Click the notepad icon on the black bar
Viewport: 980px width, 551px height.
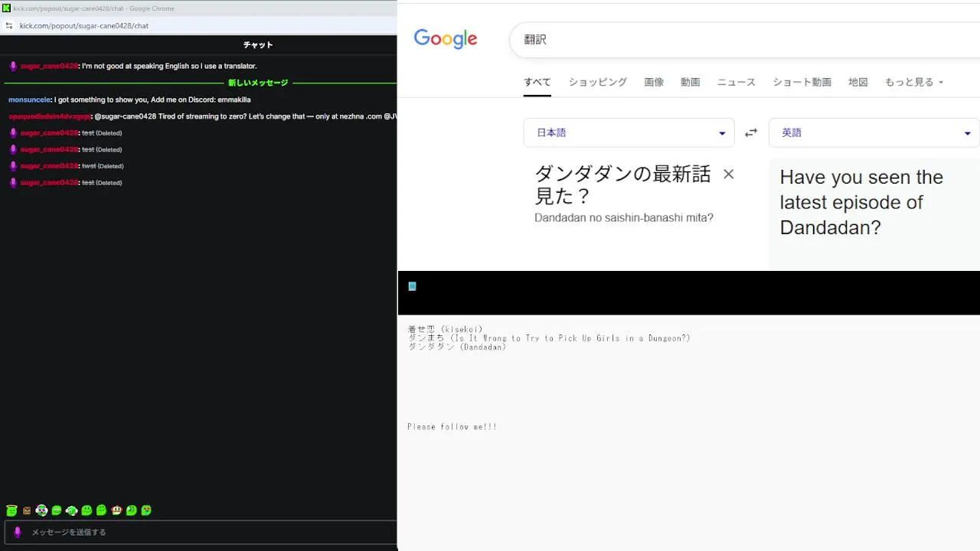click(x=412, y=286)
